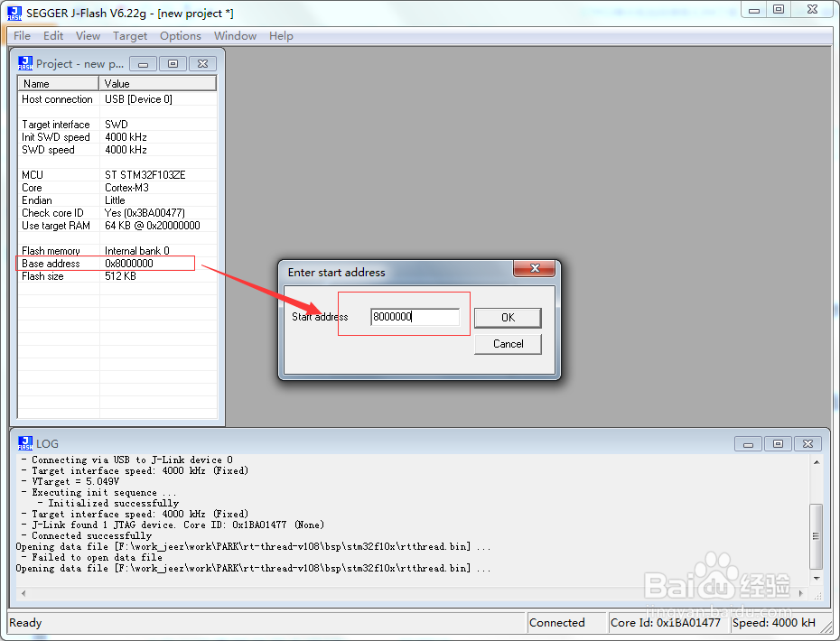Click the J-Flash icon in Project window title
The height and width of the screenshot is (641, 840).
(x=25, y=63)
